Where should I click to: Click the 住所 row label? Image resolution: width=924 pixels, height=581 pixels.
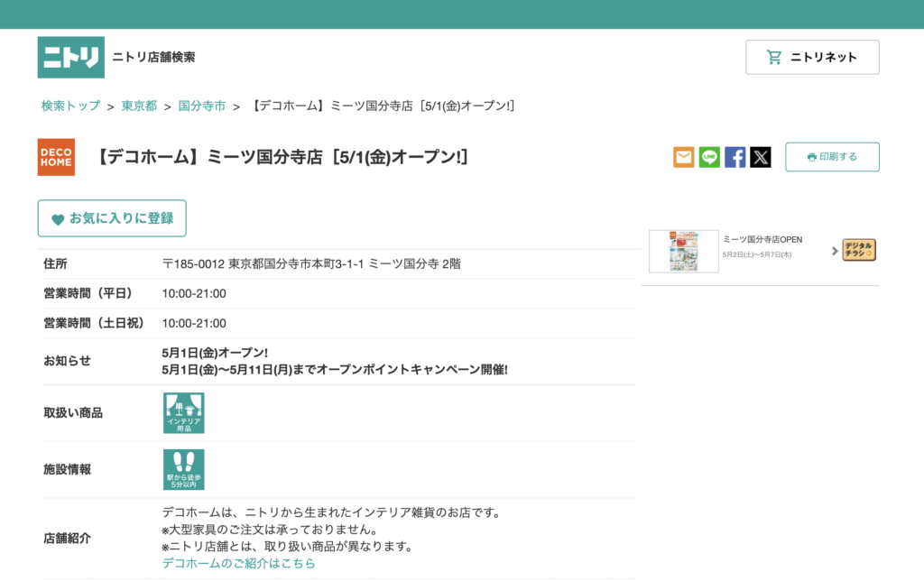55,264
